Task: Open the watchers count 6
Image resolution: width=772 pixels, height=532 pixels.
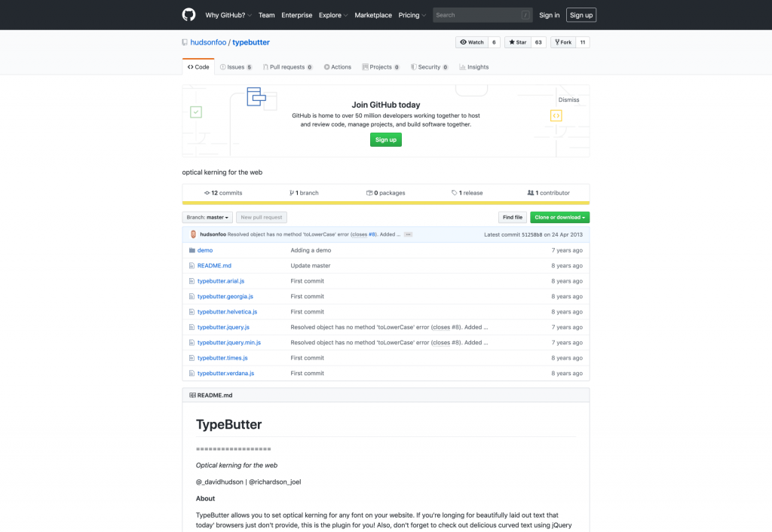Action: click(494, 42)
